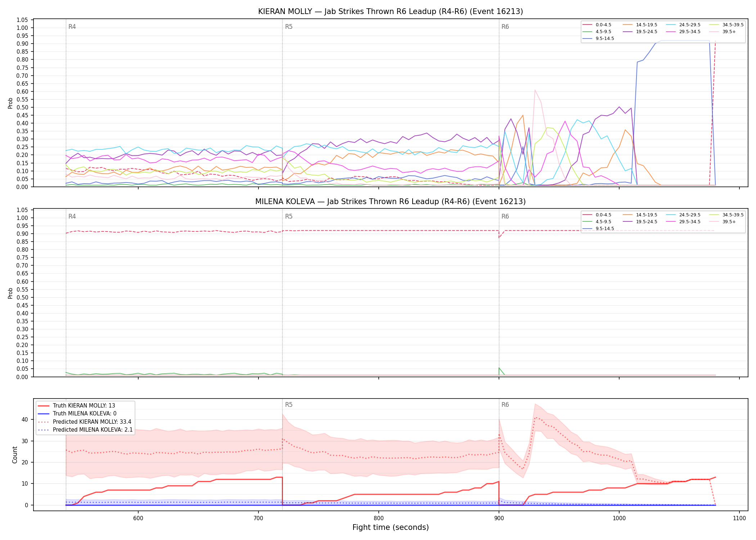Click the MILENA KOLEVA Jab Strikes chart title
The image size is (756, 540).
pos(390,202)
